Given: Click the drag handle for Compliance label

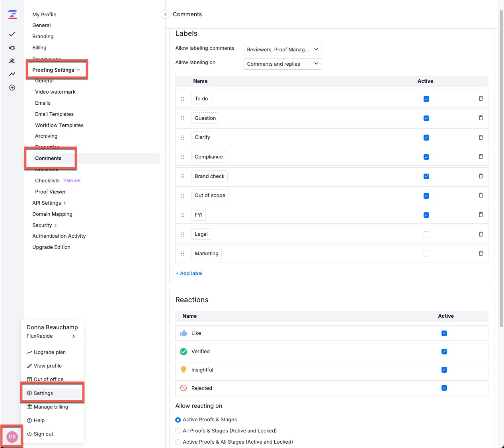Looking at the screenshot, I should (x=183, y=157).
